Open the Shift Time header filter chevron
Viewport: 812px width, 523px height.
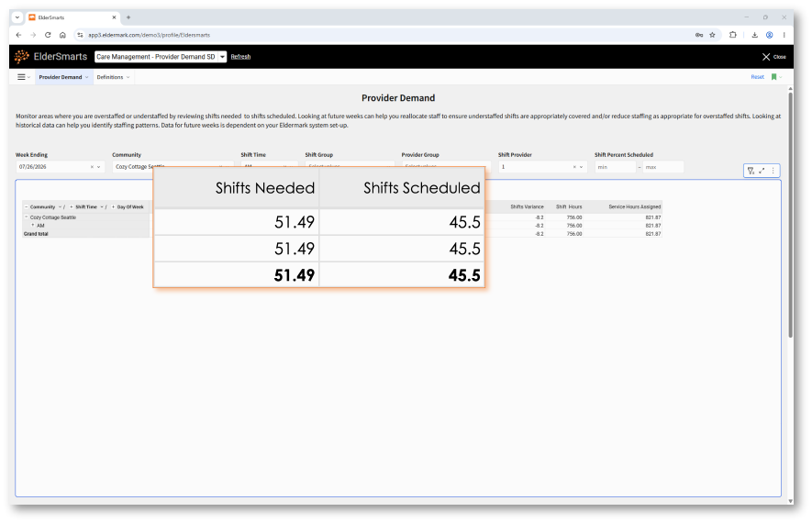point(102,207)
